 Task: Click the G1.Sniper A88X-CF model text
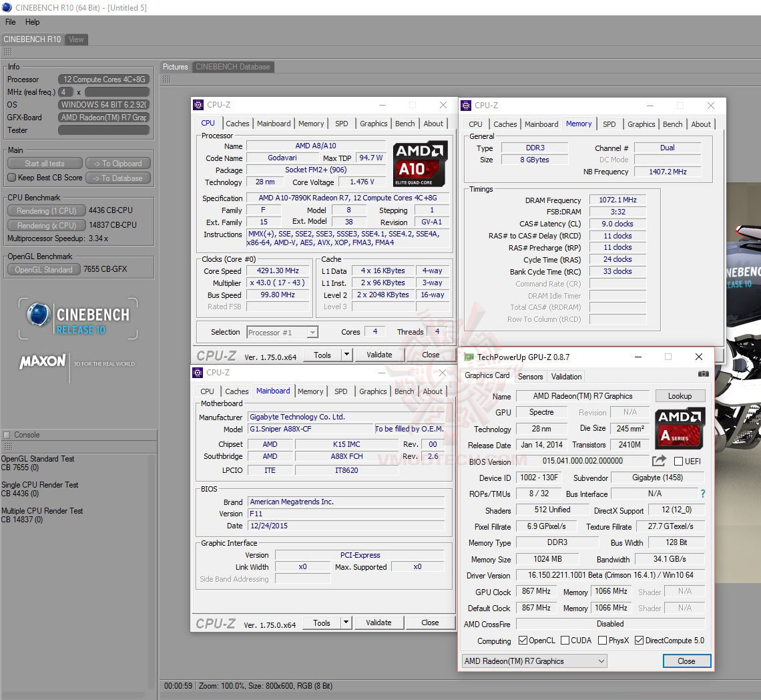point(280,429)
